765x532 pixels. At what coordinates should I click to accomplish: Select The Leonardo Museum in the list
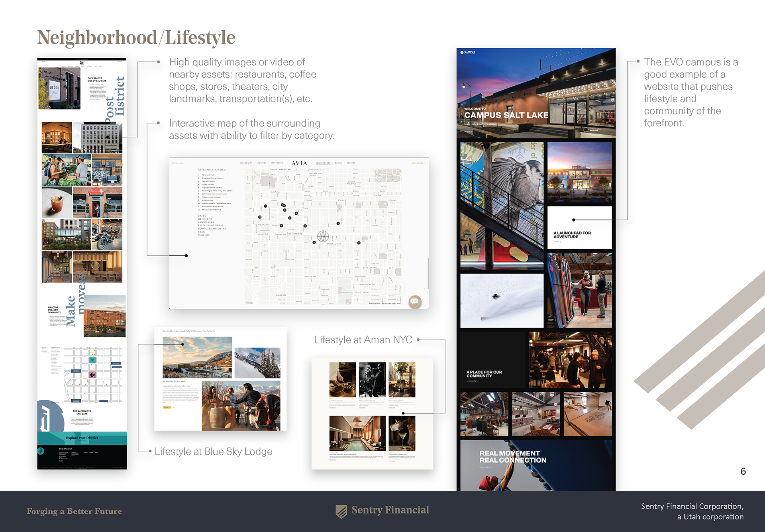(211, 197)
